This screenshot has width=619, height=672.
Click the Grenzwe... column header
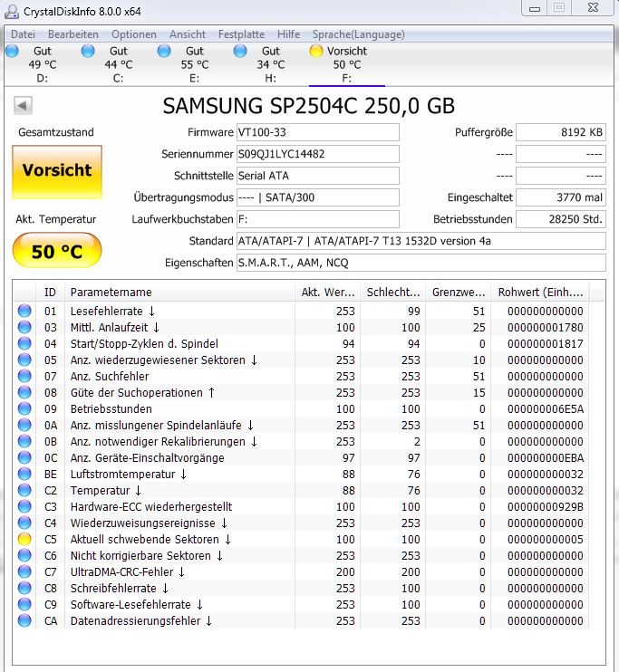(459, 293)
